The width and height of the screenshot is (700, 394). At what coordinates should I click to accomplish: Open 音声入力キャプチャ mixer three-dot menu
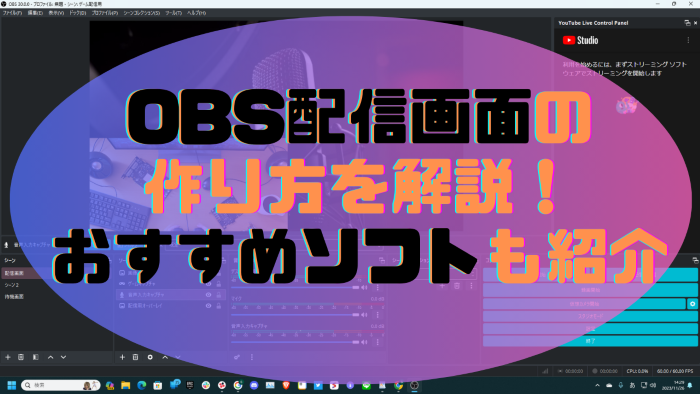[x=378, y=342]
